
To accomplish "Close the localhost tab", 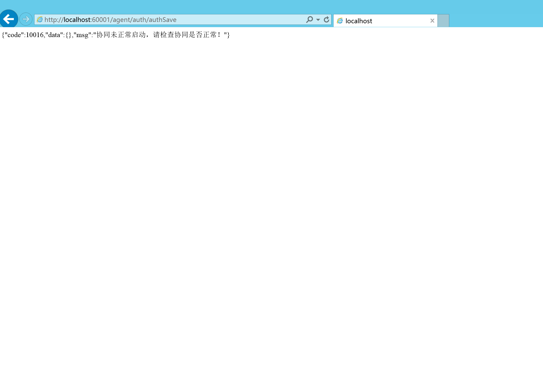I will 432,21.
